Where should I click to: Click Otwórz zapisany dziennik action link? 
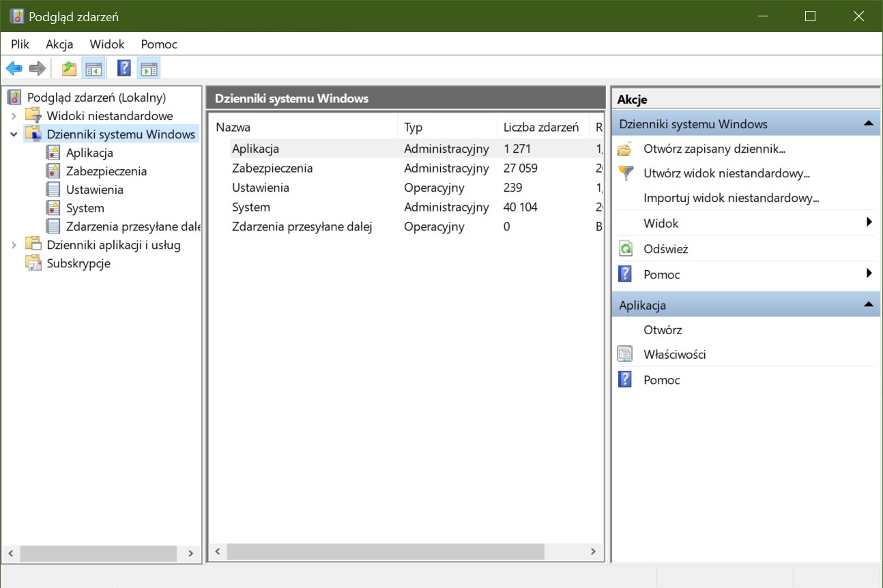[x=714, y=149]
